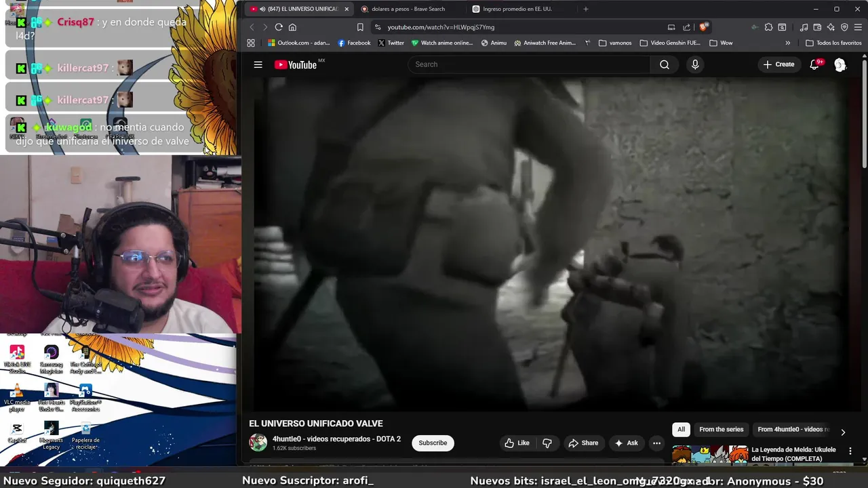Screen dimensions: 868x488
Task: Subscribe to the 4huntle0 channel
Action: click(433, 443)
